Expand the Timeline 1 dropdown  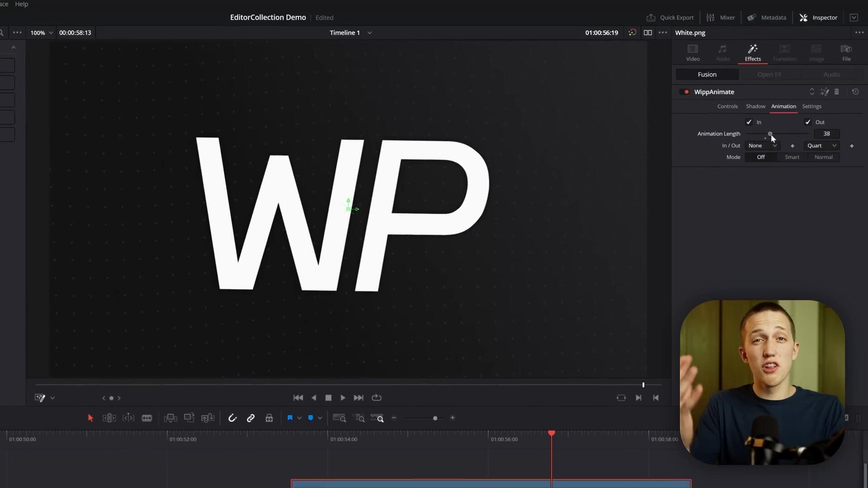click(x=370, y=32)
